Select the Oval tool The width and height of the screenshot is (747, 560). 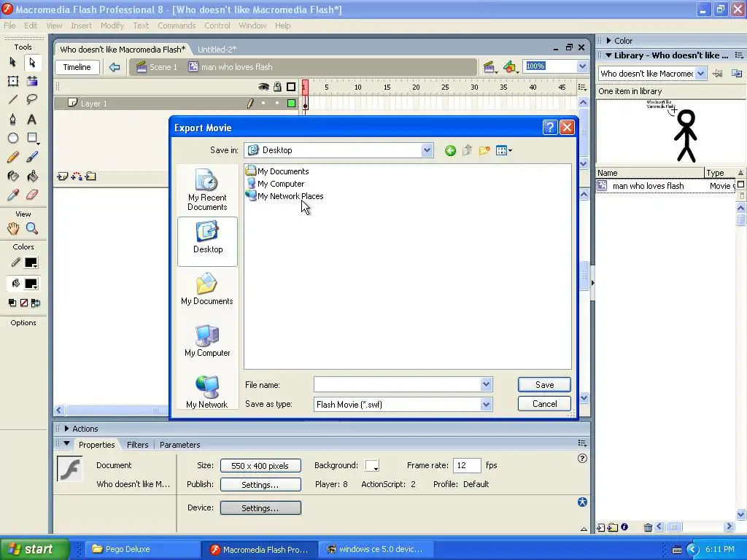tap(13, 138)
